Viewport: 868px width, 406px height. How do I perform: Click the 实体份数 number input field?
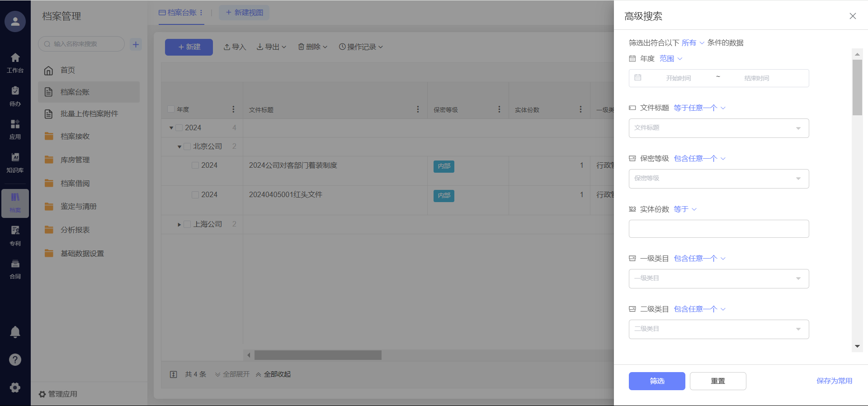(x=718, y=229)
